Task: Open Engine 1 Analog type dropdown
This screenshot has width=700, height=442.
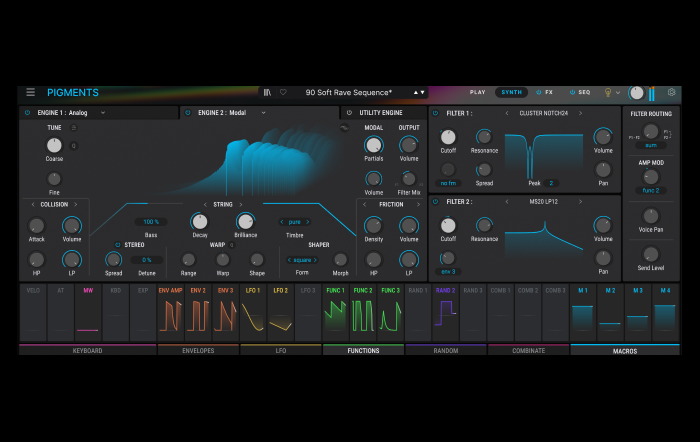Action: (x=103, y=113)
